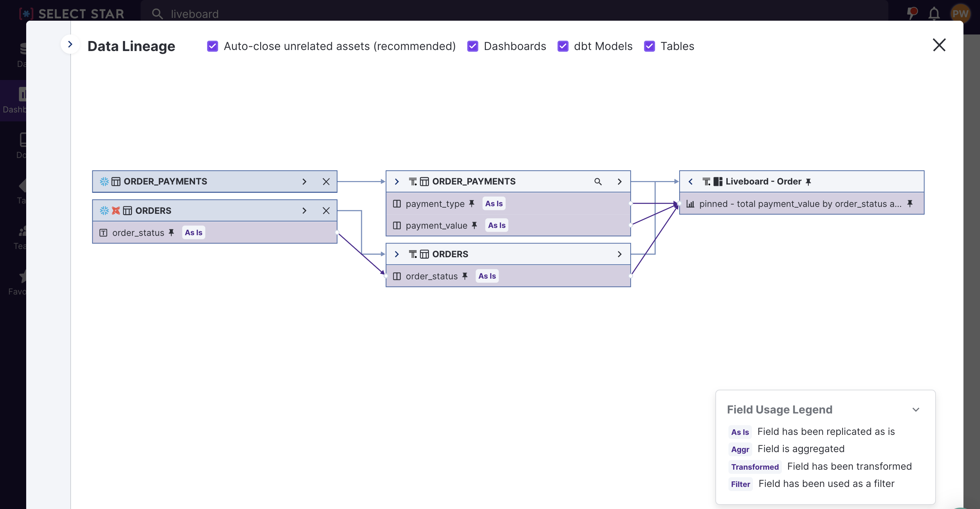
Task: Collapse Liveboard - Order node left chevron
Action: [x=690, y=182]
